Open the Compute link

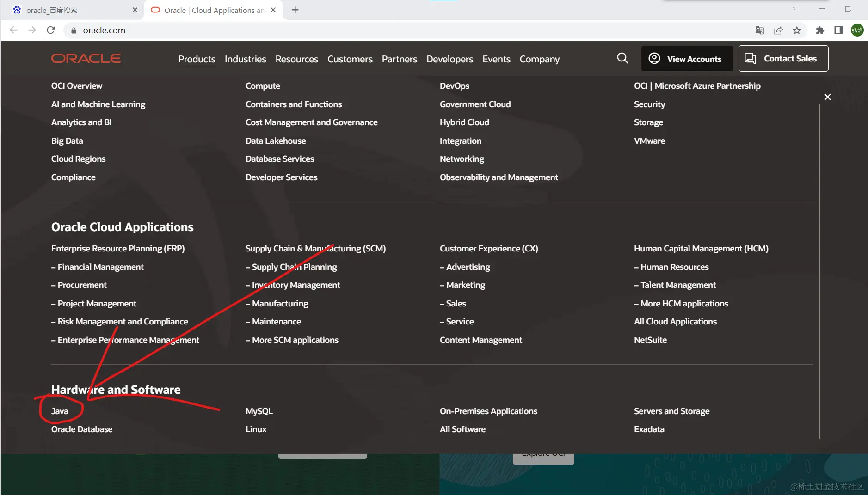(x=263, y=86)
